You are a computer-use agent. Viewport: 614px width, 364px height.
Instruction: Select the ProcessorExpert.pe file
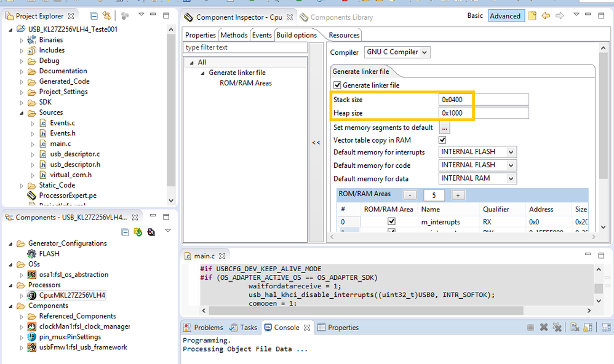click(67, 196)
